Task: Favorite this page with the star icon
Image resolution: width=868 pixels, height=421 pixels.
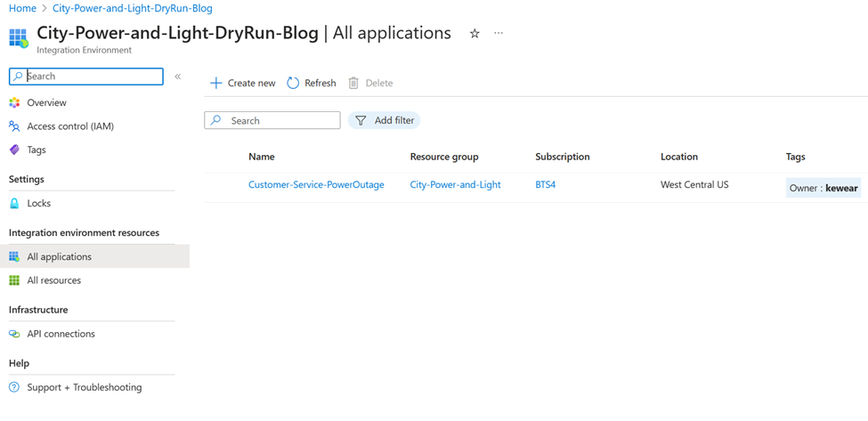Action: point(475,34)
